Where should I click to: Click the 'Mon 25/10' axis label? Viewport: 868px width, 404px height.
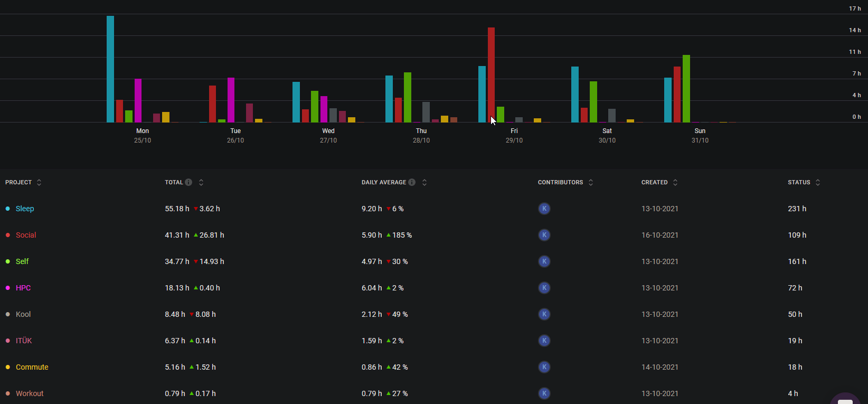(143, 136)
